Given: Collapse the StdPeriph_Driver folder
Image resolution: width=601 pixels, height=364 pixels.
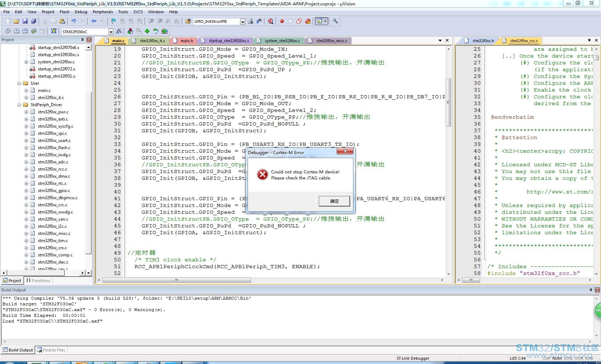Looking at the screenshot, I should click(x=19, y=105).
